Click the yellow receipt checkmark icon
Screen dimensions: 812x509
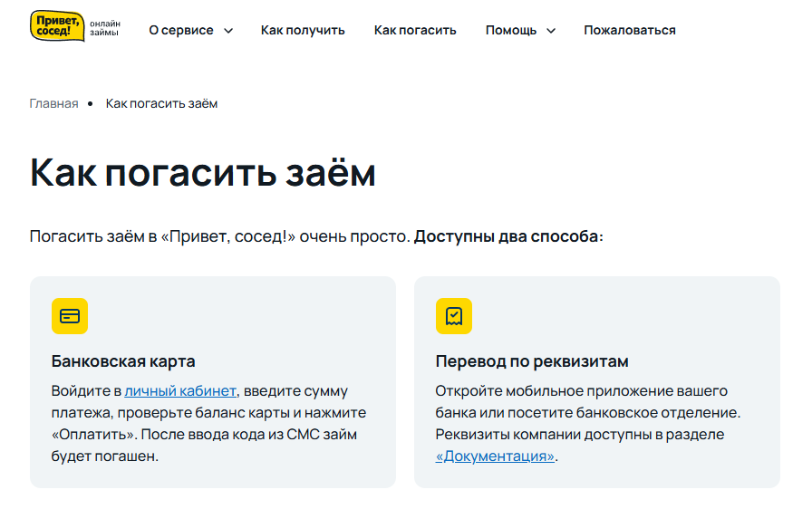pos(454,315)
